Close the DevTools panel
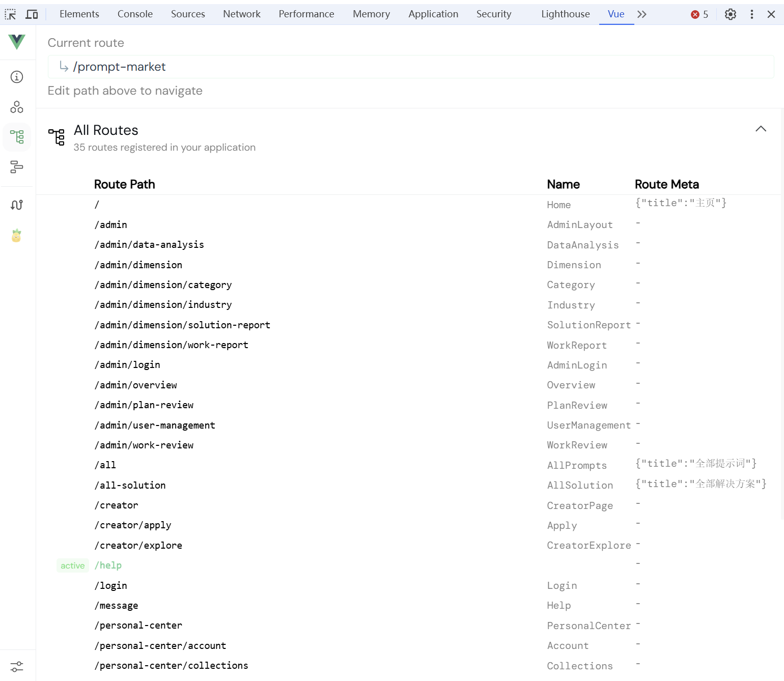784x681 pixels. tap(771, 14)
